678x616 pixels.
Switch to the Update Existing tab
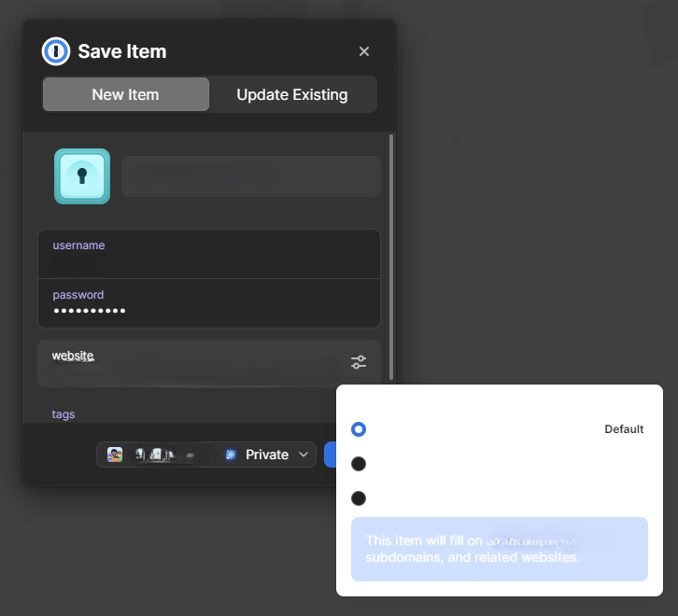[x=292, y=94]
